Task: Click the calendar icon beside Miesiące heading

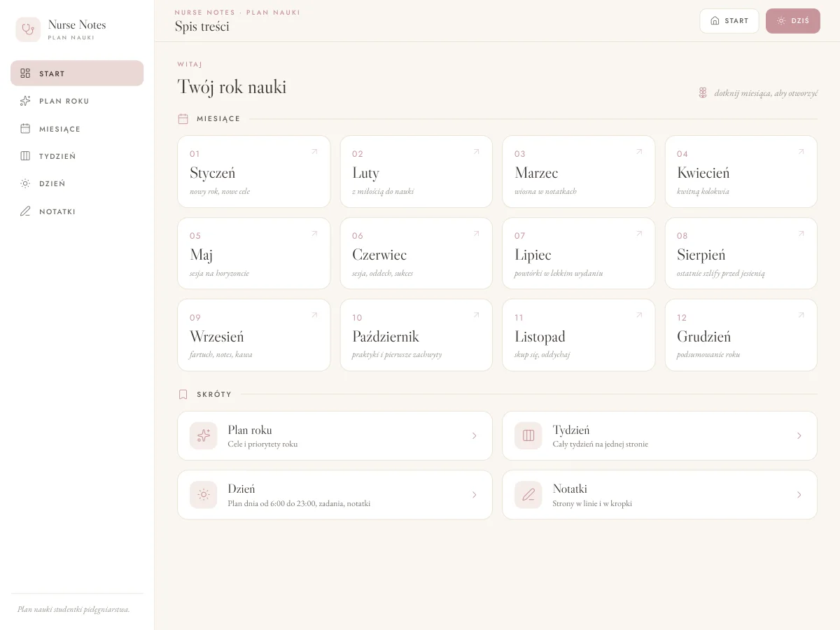Action: (x=183, y=119)
